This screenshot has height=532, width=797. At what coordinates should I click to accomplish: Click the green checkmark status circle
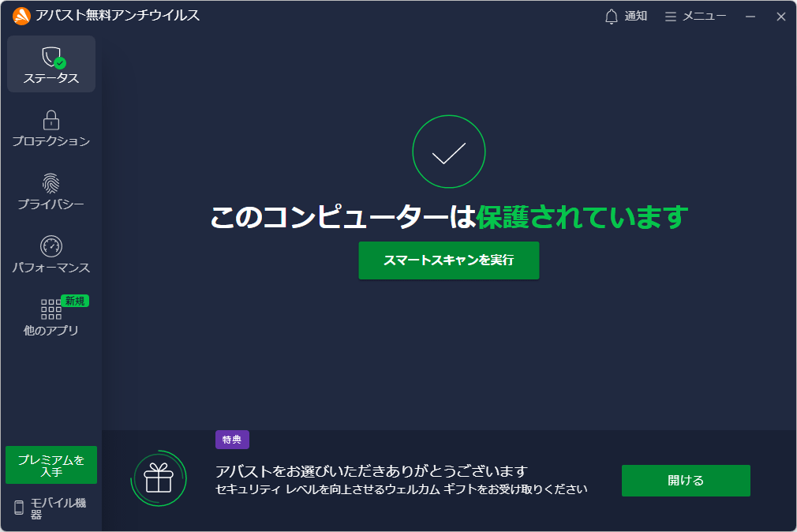(449, 152)
